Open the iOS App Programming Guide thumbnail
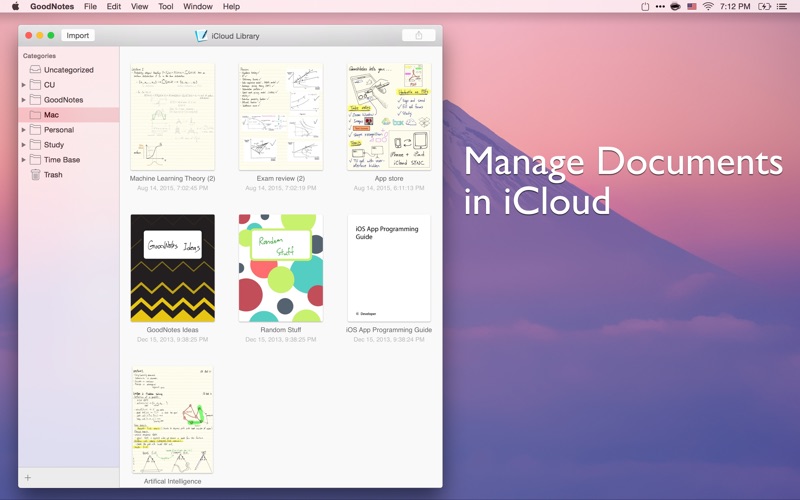 [389, 268]
